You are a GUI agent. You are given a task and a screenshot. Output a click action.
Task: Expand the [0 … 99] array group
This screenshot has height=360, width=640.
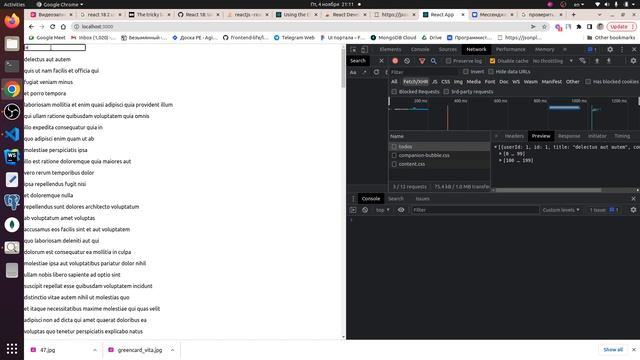pyautogui.click(x=500, y=154)
